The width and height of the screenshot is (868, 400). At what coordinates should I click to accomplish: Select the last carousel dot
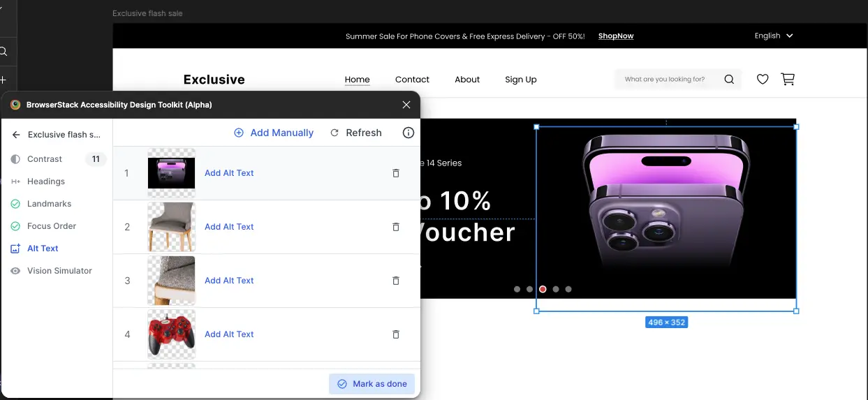click(x=568, y=289)
